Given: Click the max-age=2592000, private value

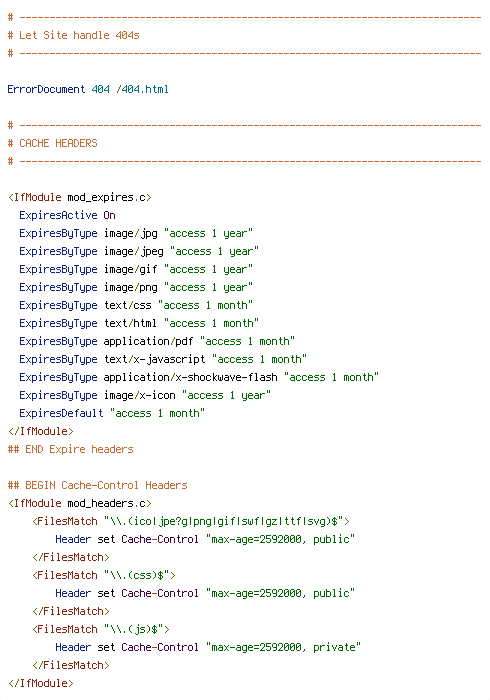Looking at the screenshot, I should (283, 647).
